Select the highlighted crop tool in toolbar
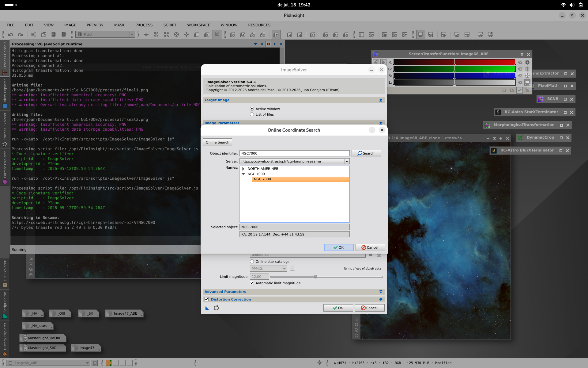The image size is (588, 368). click(217, 35)
